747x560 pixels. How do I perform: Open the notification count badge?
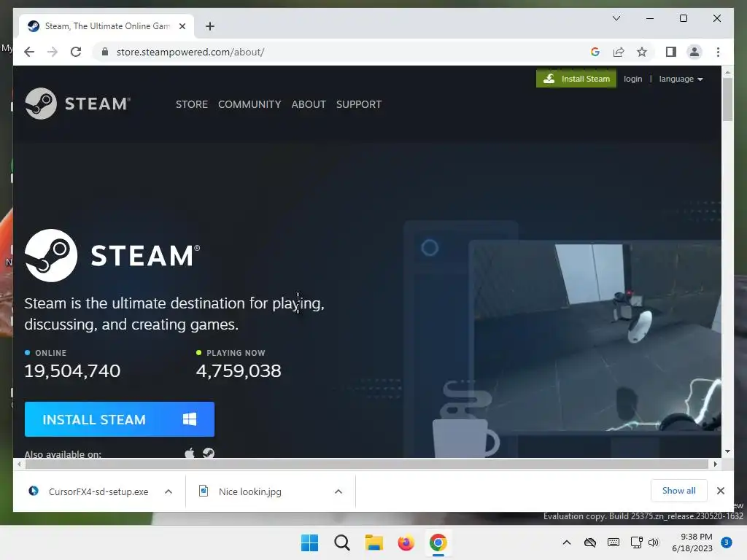click(727, 542)
